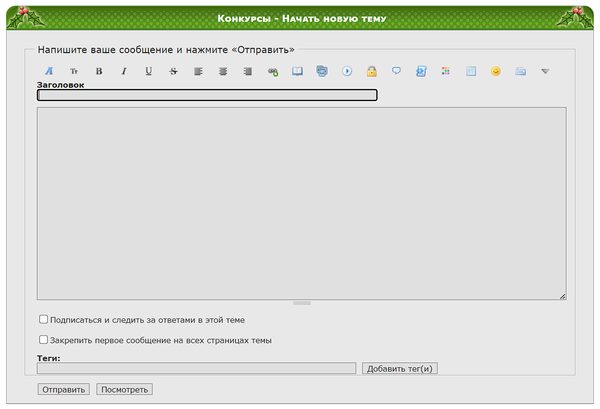Enable subscription to replies in this topic

(43, 320)
